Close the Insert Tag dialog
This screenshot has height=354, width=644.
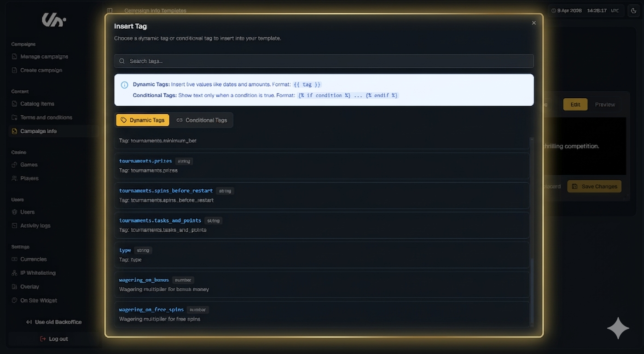pos(534,23)
